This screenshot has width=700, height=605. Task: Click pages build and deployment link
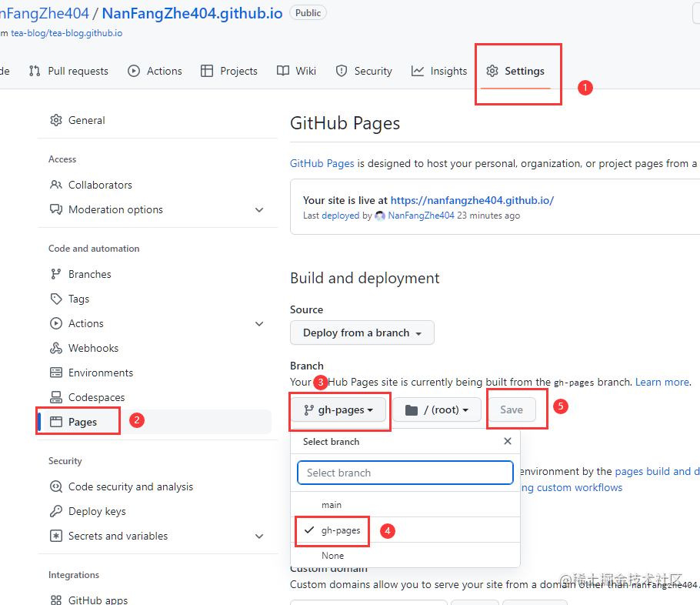point(657,471)
